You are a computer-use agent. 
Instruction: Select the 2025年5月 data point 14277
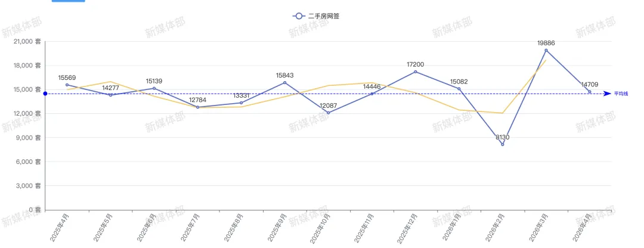coord(110,95)
